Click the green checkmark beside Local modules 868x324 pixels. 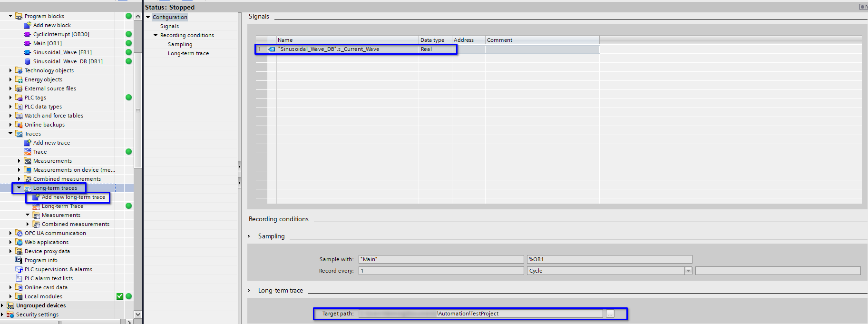(x=120, y=296)
